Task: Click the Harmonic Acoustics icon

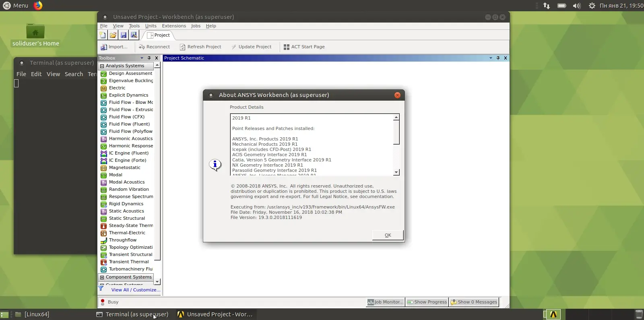Action: [x=103, y=139]
